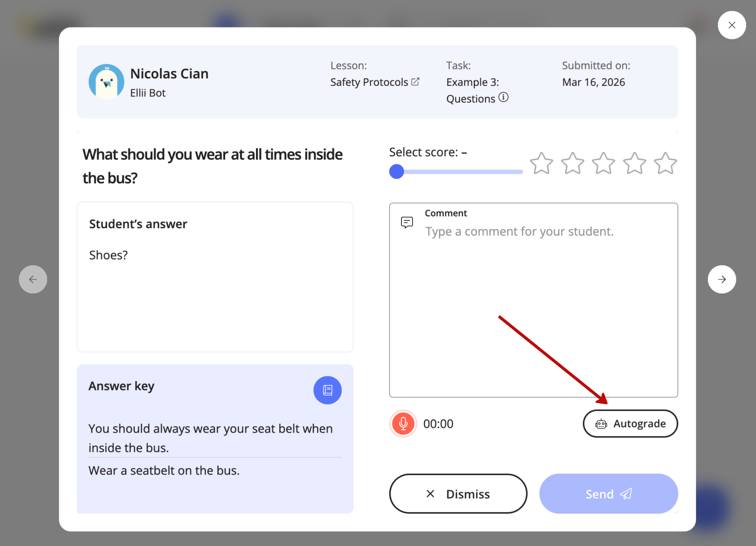Select the fifth star rating
This screenshot has width=756, height=546.
[665, 163]
